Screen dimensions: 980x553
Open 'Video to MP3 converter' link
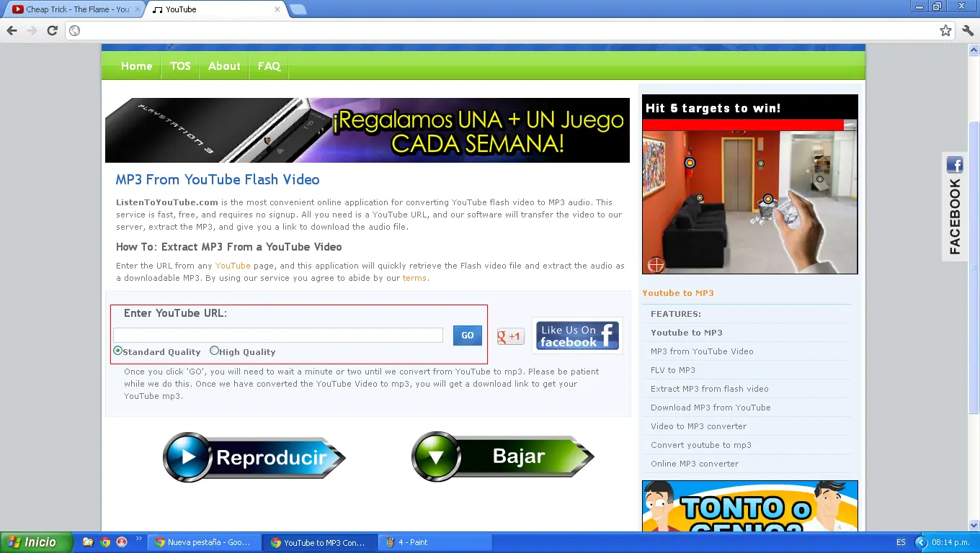tap(698, 426)
